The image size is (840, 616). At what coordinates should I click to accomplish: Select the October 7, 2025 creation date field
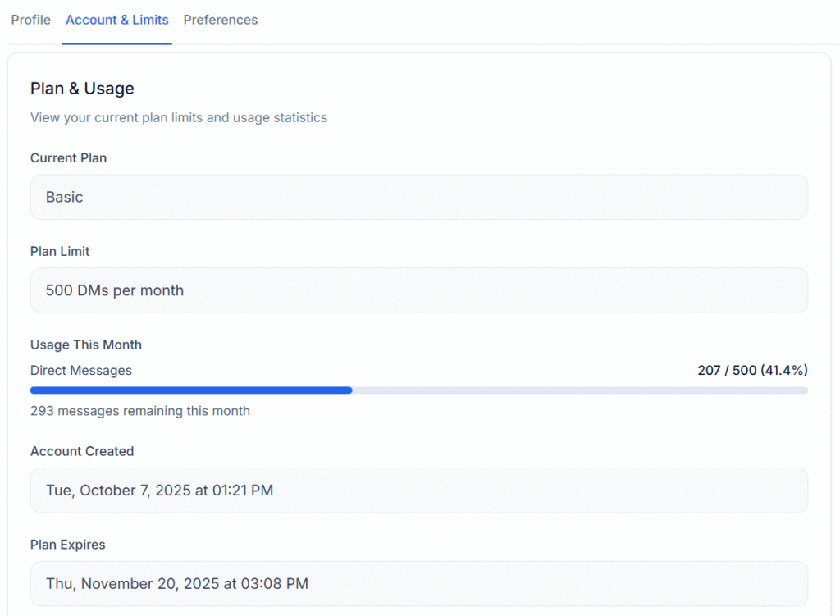pyautogui.click(x=418, y=491)
